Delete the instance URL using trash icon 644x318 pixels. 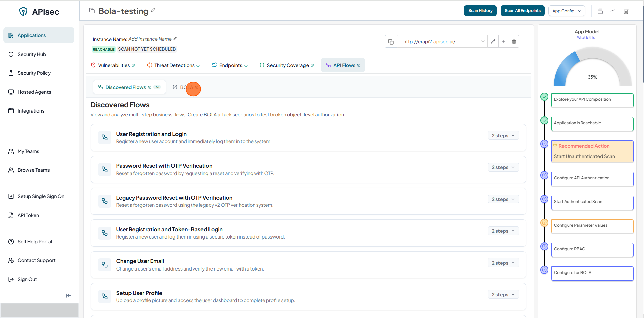pyautogui.click(x=514, y=42)
